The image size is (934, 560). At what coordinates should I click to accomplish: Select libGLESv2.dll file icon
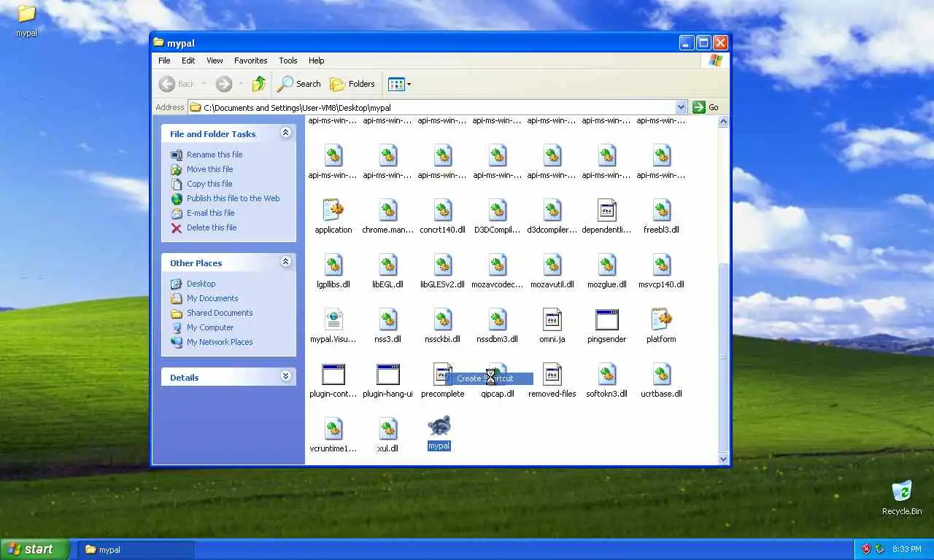click(443, 265)
